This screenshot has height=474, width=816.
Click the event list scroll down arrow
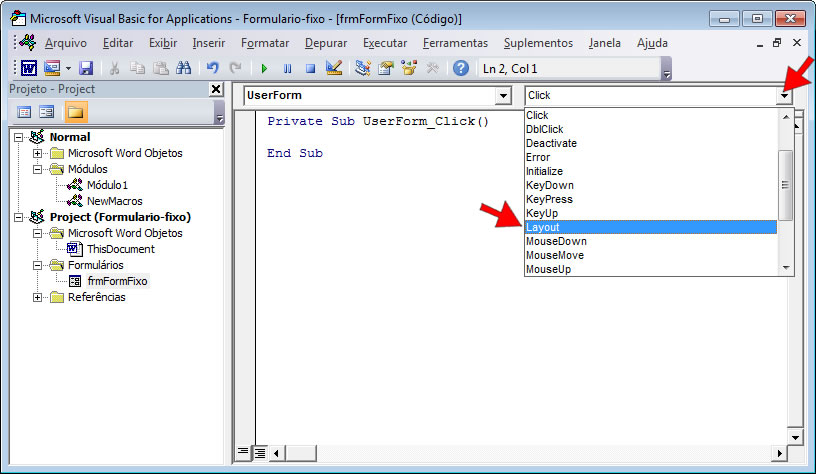786,268
